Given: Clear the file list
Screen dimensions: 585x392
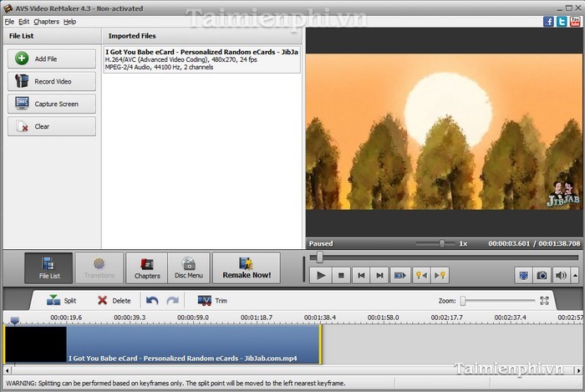Looking at the screenshot, I should pyautogui.click(x=52, y=126).
